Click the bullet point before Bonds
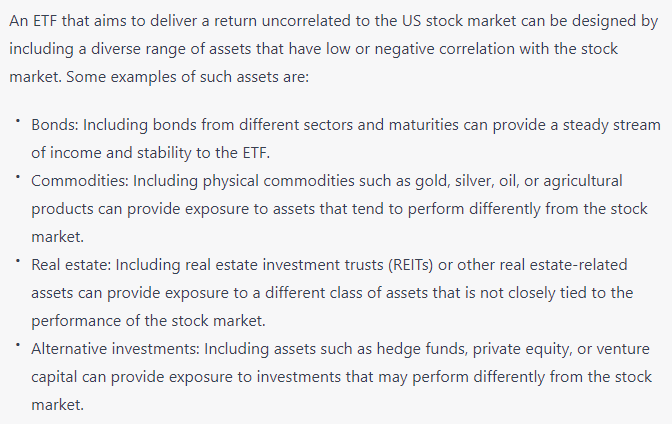 pyautogui.click(x=18, y=121)
